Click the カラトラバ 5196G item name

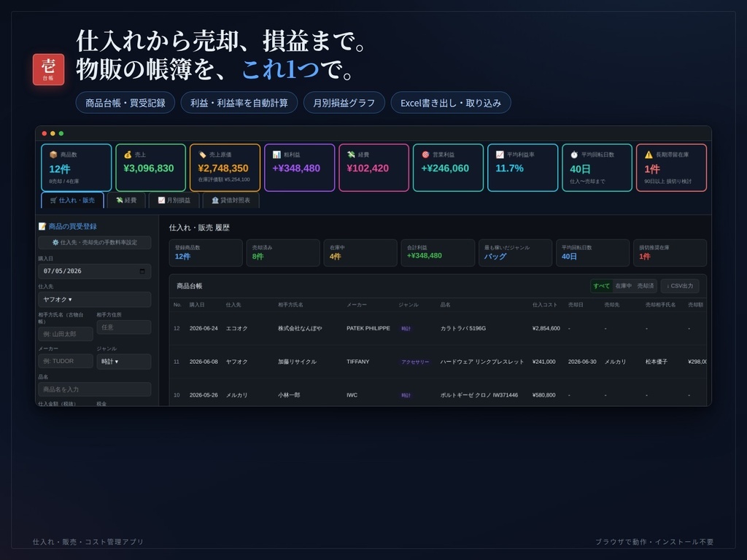point(463,329)
